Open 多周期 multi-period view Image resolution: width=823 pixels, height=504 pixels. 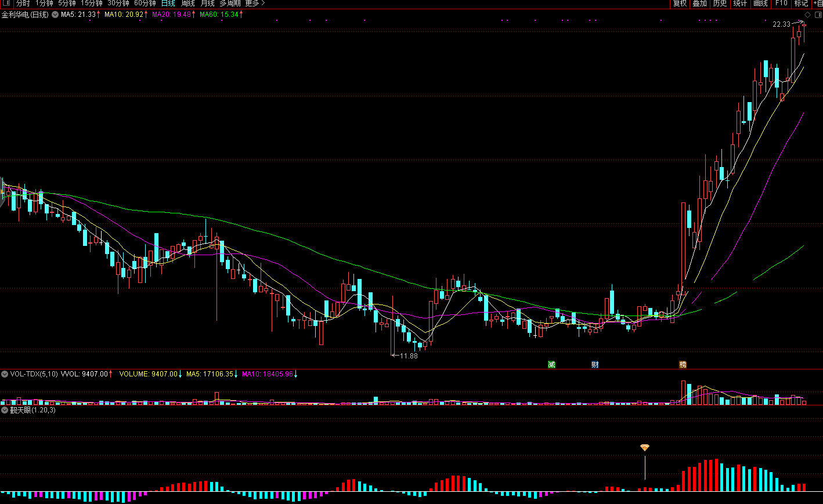point(230,3)
